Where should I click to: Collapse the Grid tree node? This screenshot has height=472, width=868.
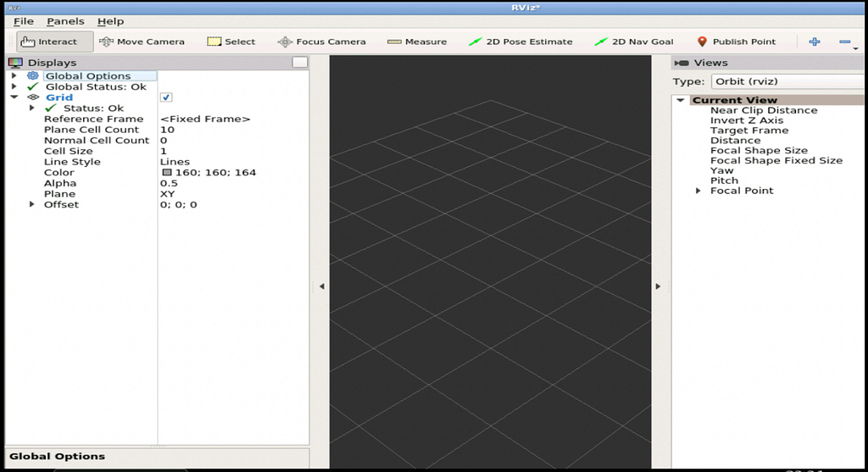click(x=14, y=97)
